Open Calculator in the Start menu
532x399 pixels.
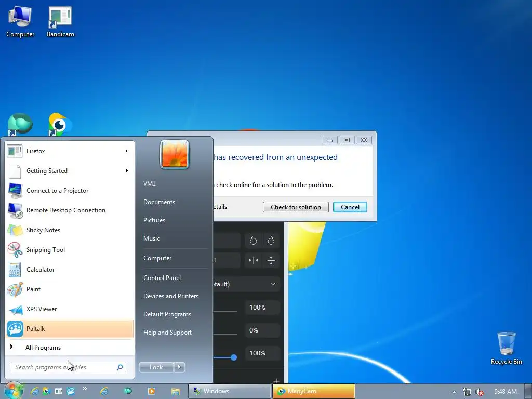70,270
